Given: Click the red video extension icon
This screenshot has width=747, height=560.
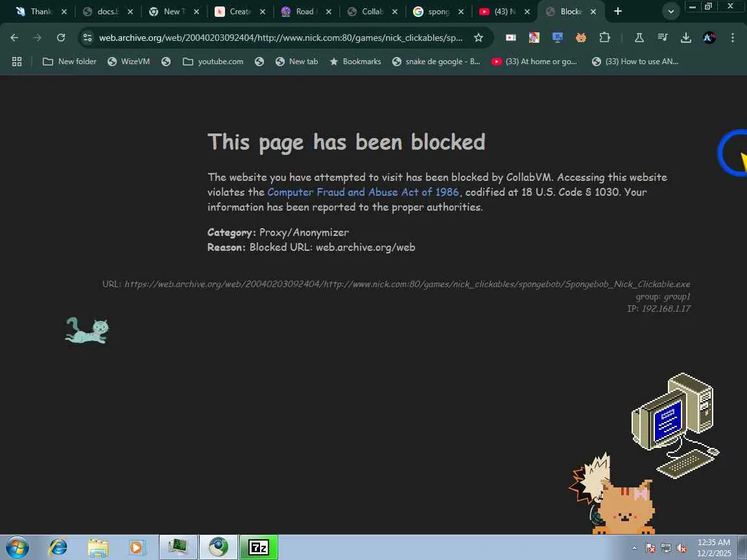Looking at the screenshot, I should coord(511,38).
